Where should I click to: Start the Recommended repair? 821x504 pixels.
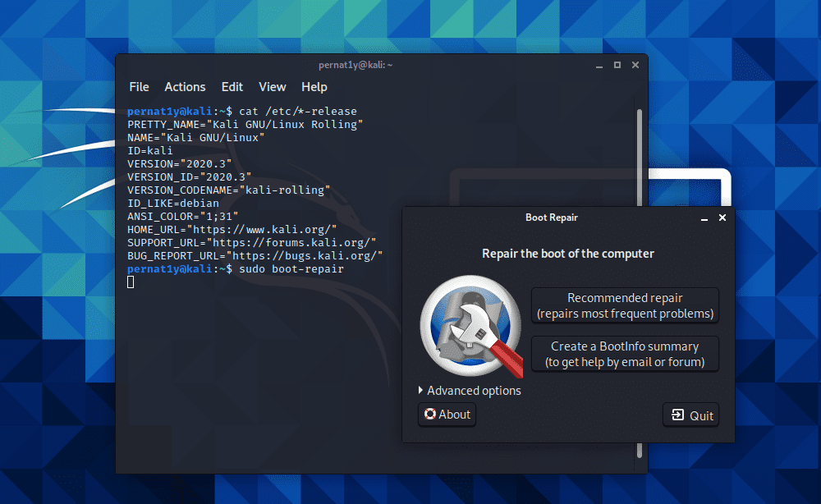pyautogui.click(x=625, y=305)
